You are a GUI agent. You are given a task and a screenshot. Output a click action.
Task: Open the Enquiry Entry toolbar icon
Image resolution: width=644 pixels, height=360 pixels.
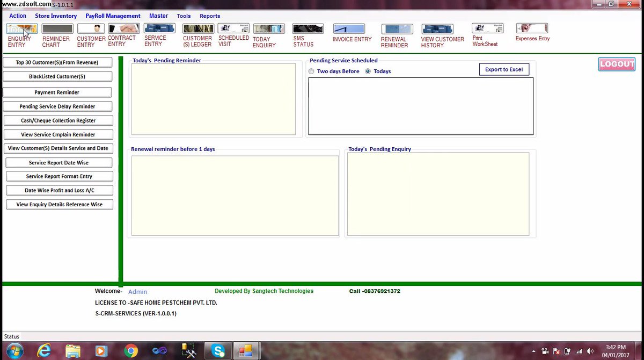click(x=21, y=29)
